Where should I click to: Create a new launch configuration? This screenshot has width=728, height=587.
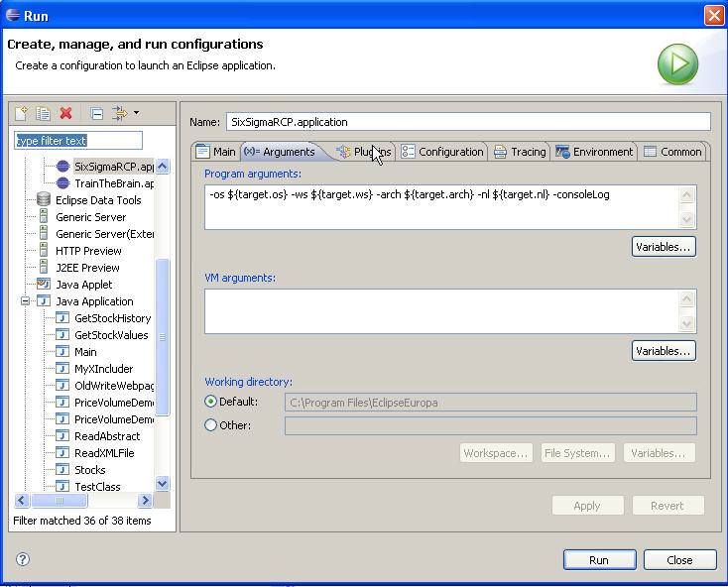pos(21,113)
